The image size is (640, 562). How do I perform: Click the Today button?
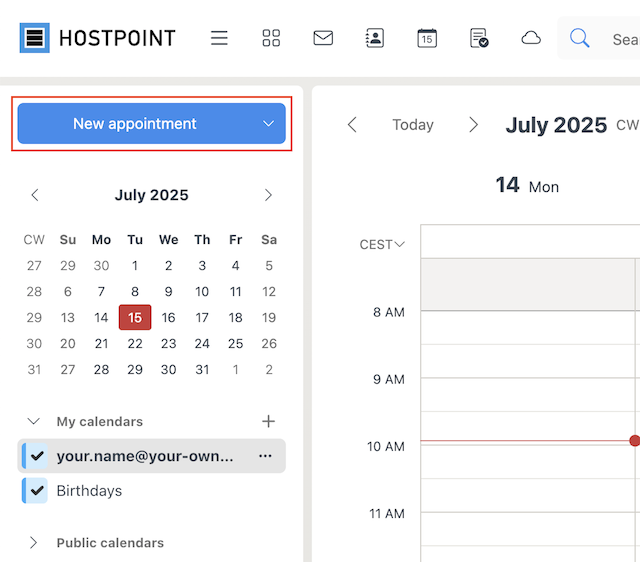click(413, 125)
